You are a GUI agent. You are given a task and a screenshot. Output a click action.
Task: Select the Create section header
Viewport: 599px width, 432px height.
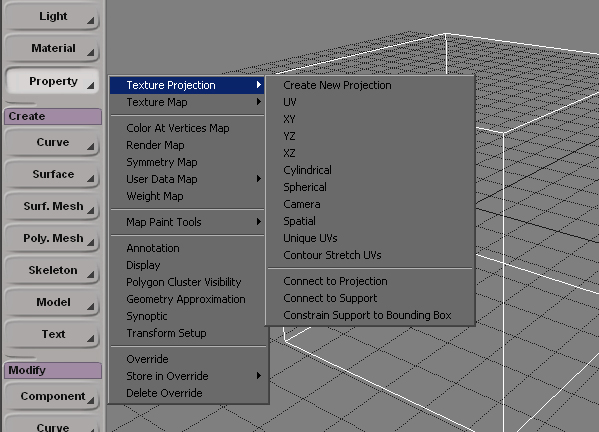coord(53,116)
